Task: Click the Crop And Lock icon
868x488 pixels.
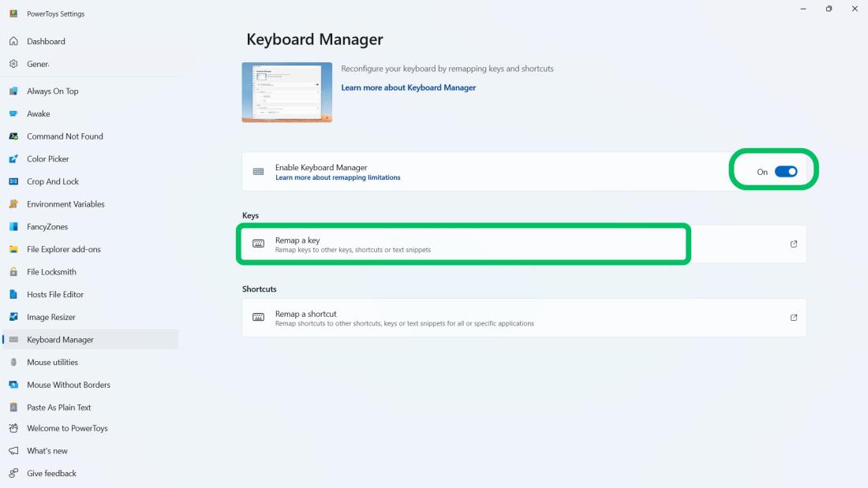Action: [x=14, y=181]
